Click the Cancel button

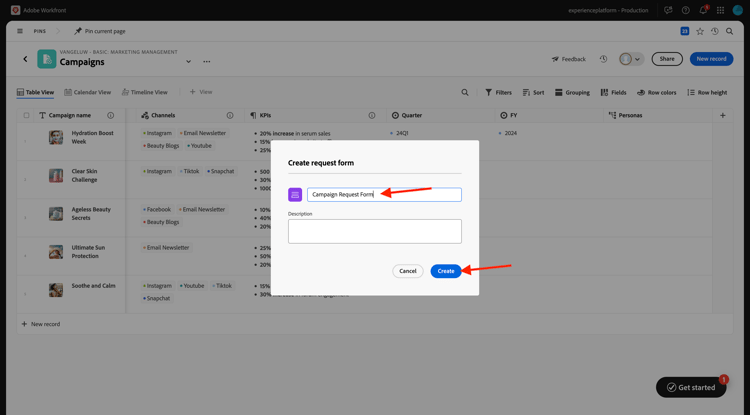click(x=408, y=271)
